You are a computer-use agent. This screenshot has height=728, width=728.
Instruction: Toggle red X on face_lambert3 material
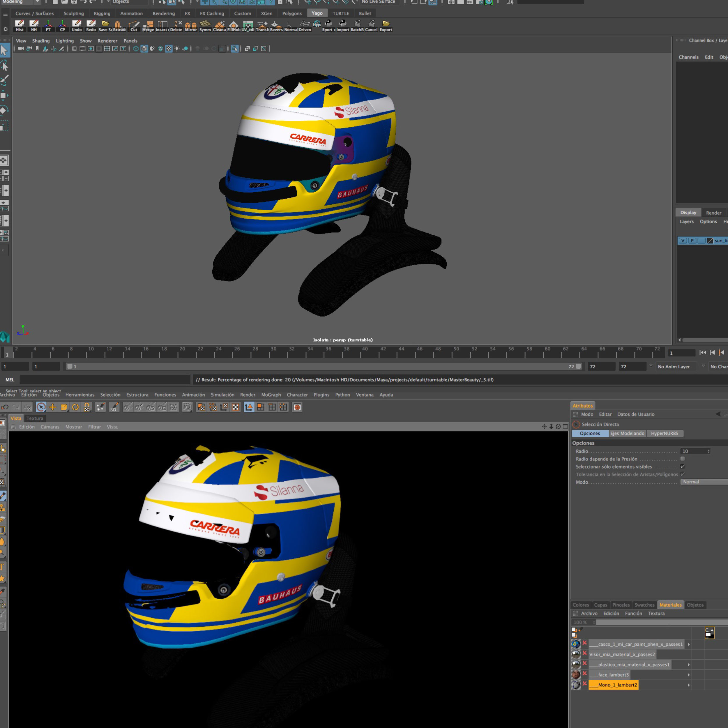tap(585, 674)
